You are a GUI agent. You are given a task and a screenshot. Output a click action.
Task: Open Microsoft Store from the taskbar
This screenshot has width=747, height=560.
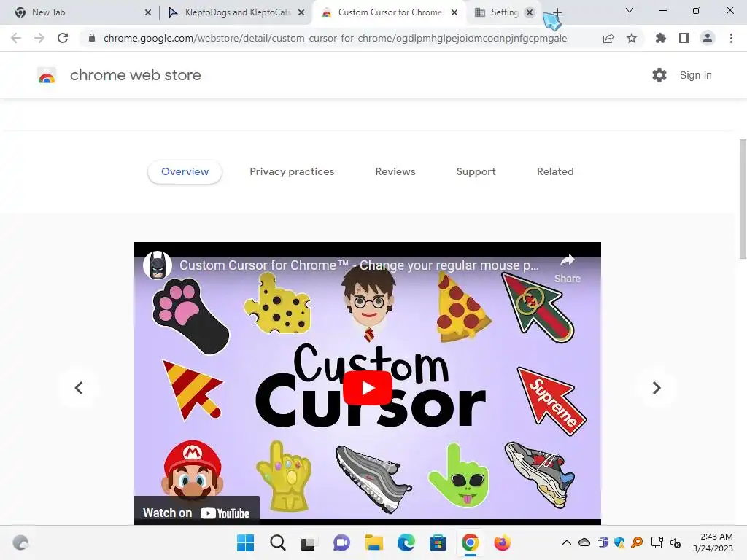438,542
